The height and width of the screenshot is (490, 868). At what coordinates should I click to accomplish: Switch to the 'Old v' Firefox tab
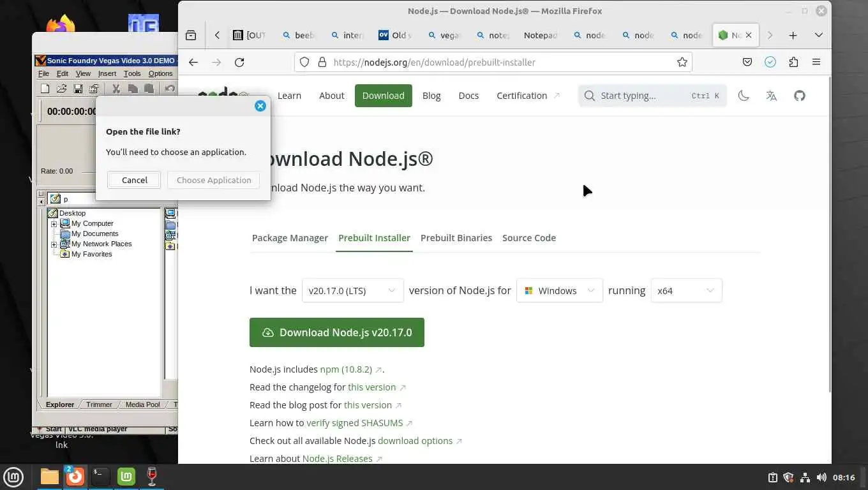(396, 35)
